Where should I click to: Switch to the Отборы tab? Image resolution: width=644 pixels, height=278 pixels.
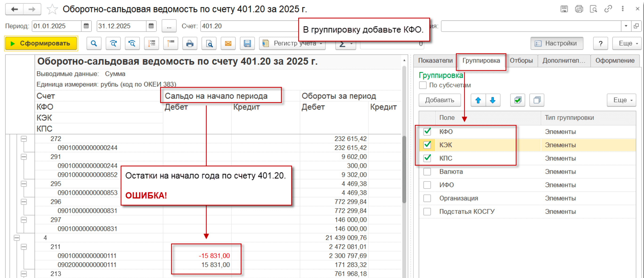tap(521, 61)
